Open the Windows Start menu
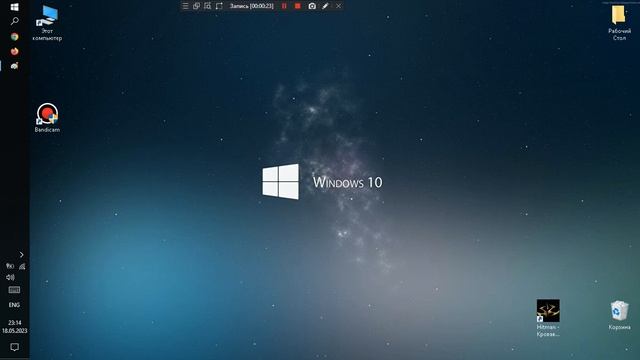Viewport: 640px width, 360px height. 15,7
